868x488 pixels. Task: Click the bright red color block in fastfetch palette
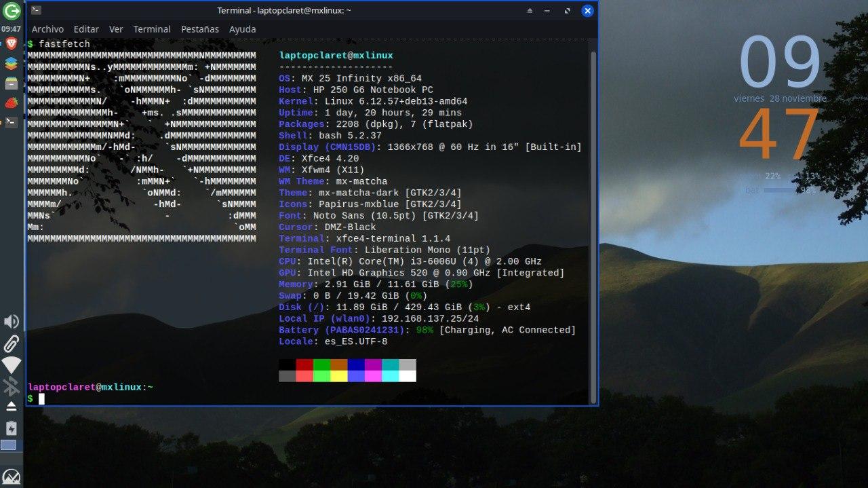tap(304, 376)
